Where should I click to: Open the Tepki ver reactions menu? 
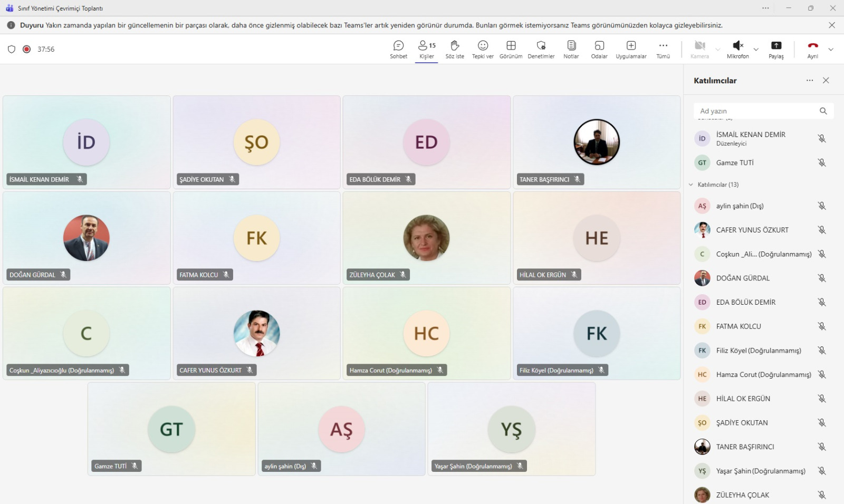tap(482, 49)
